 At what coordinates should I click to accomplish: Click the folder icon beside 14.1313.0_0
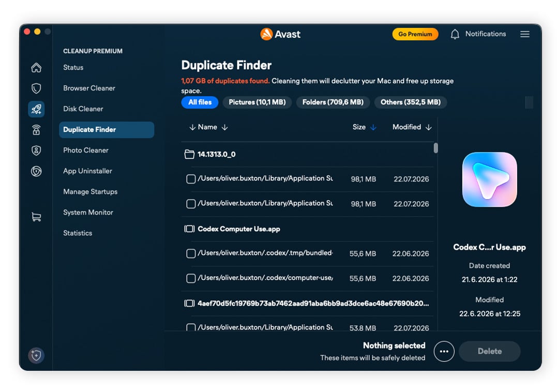[189, 154]
